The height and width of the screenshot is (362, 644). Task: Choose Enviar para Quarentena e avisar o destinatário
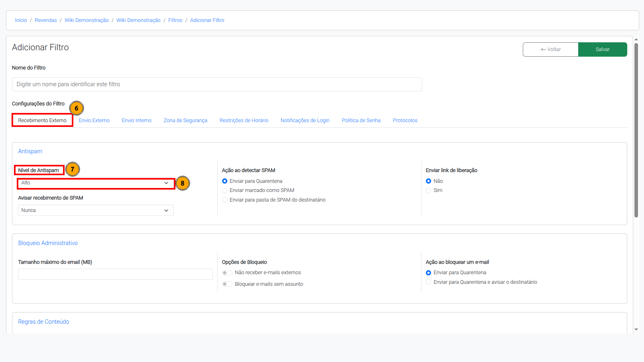pos(429,282)
